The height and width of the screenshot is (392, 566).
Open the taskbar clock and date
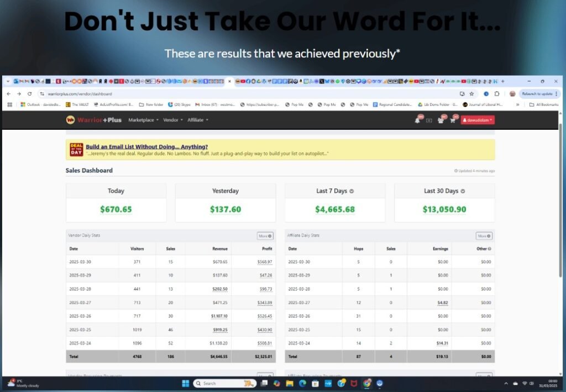click(548, 383)
